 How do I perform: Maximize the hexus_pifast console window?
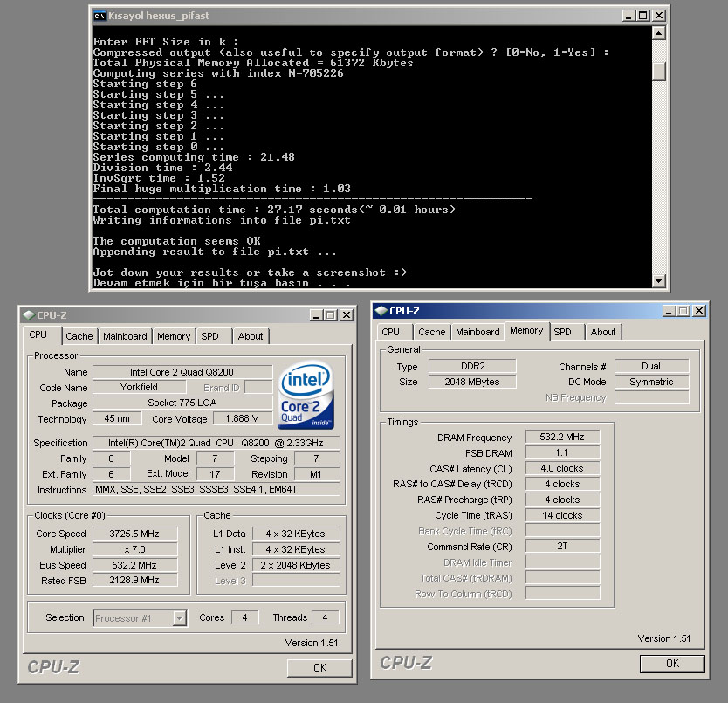click(643, 16)
